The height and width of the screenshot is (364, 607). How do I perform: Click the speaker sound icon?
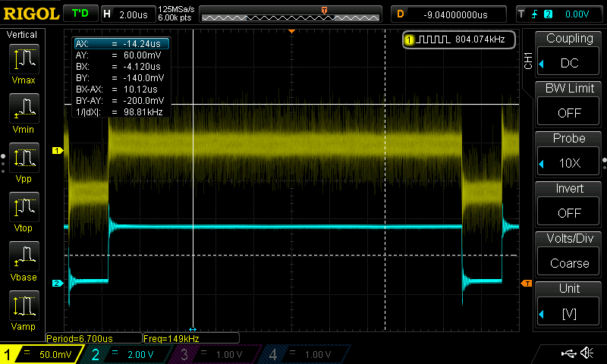[x=587, y=353]
